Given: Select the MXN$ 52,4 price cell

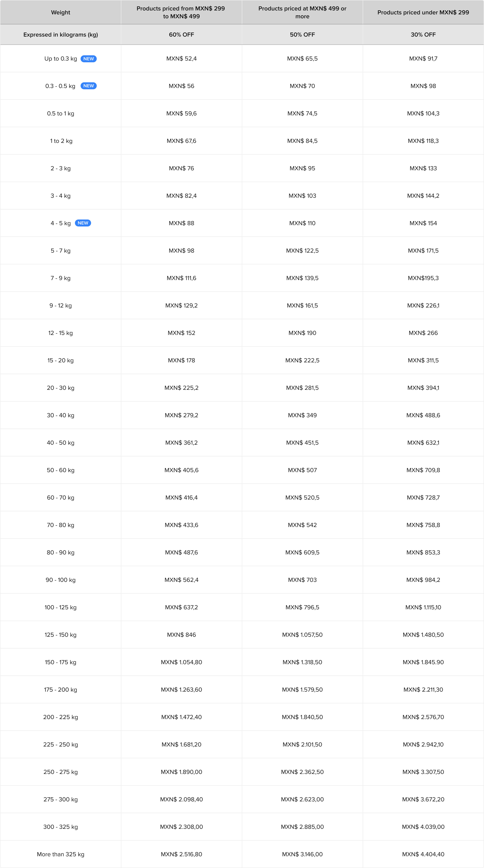Looking at the screenshot, I should (x=181, y=59).
